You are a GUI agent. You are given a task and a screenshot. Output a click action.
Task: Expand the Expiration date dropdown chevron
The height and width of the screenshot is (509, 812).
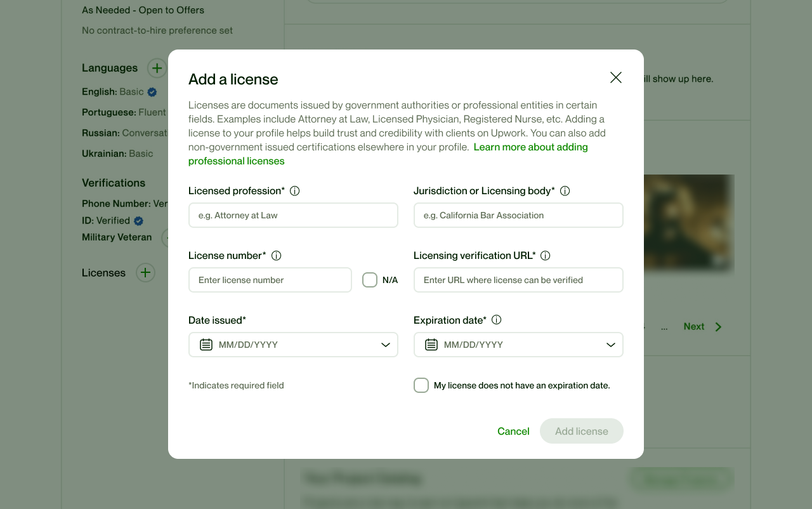(610, 345)
